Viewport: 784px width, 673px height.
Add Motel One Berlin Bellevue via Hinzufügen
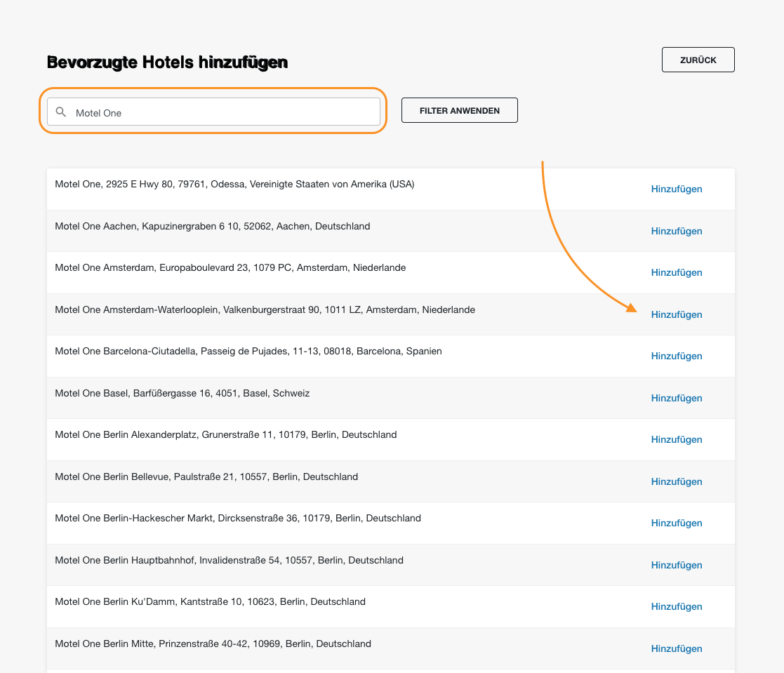tap(677, 481)
